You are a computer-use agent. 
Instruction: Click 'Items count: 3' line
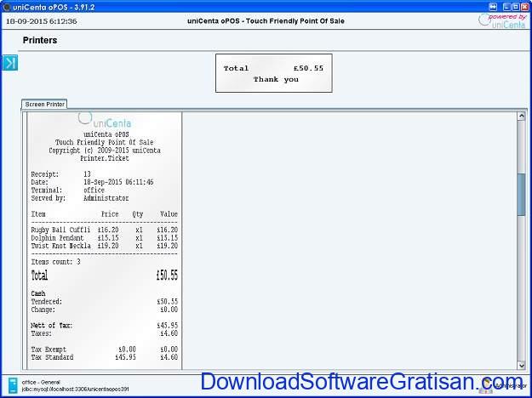pos(56,262)
